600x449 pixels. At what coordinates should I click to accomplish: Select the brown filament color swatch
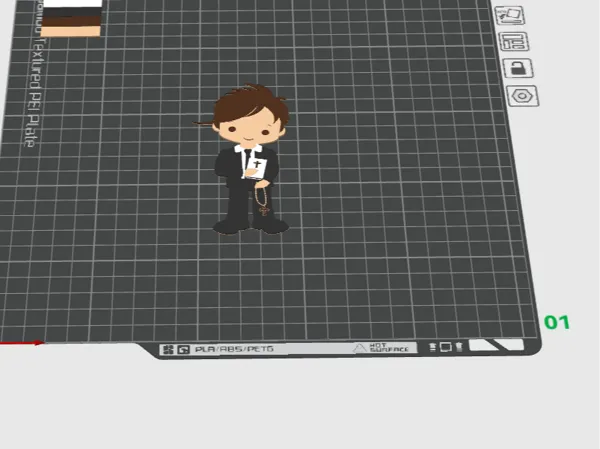[x=72, y=22]
